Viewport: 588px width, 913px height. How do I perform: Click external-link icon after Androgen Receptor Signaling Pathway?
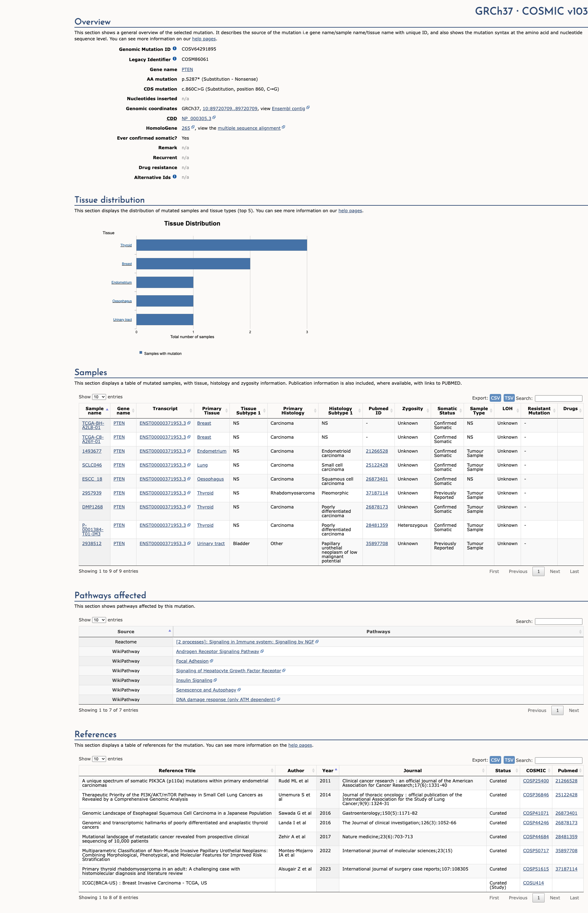262,651
